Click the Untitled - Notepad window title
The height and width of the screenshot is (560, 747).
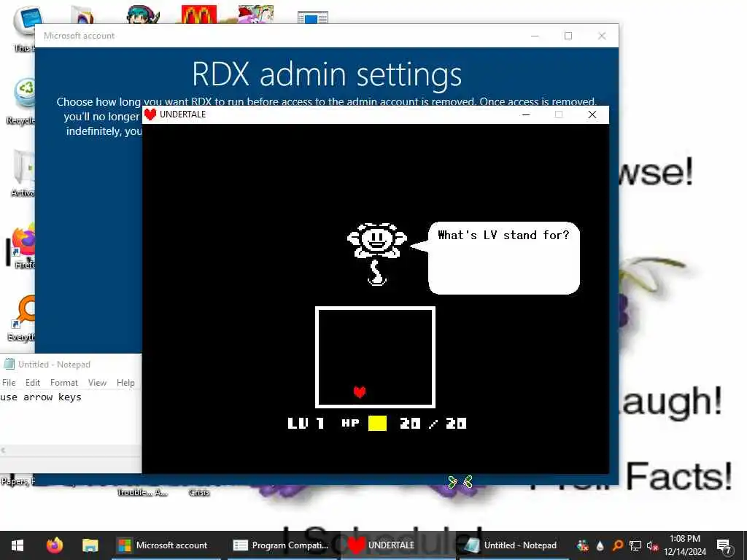click(x=54, y=365)
